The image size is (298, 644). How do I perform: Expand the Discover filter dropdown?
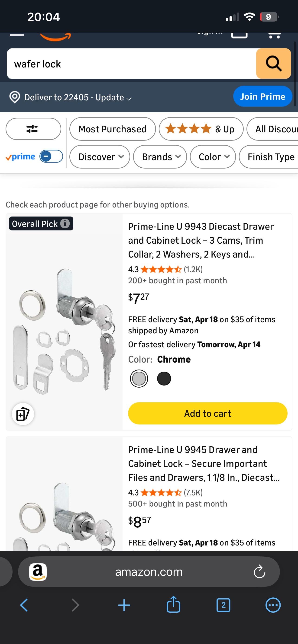[99, 157]
